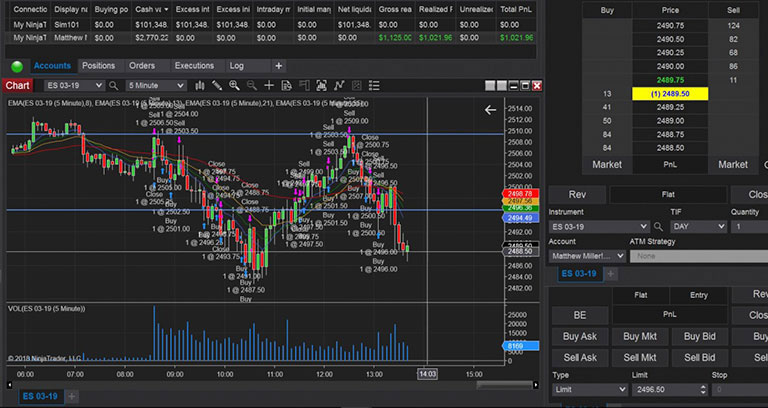Viewport: 768px width, 408px height.
Task: Click the blue 2494.49 EMA price marker
Action: click(x=521, y=218)
